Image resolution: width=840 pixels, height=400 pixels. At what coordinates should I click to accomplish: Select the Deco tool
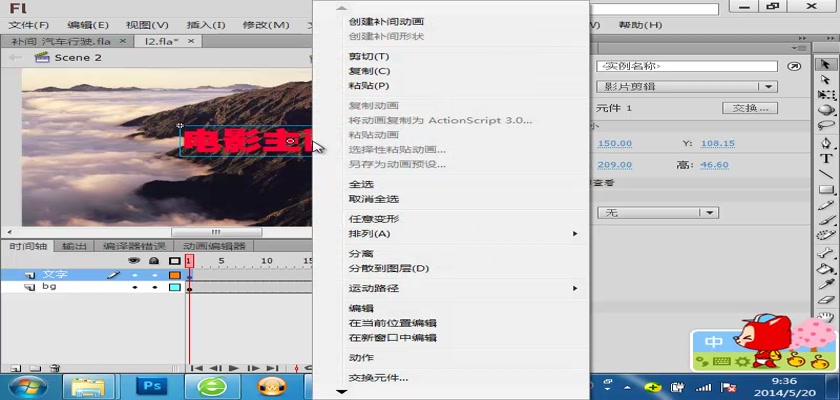tap(826, 236)
